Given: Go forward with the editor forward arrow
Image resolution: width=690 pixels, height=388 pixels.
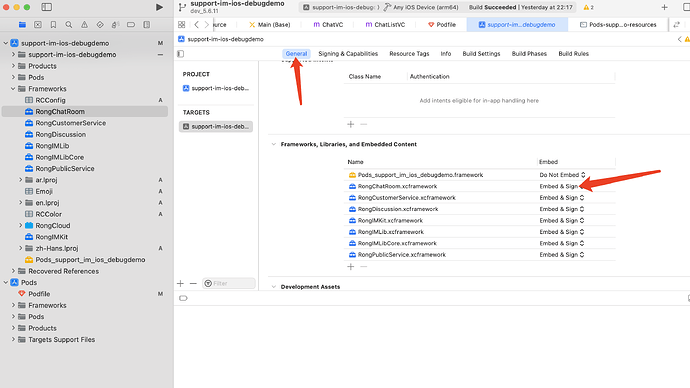Looking at the screenshot, I should (206, 25).
